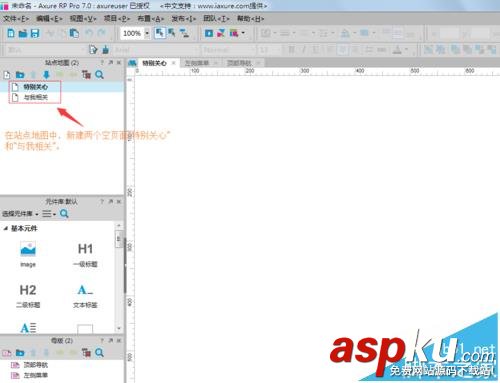Click widget library scroll down arrow
The image size is (500, 383).
coord(119,328)
